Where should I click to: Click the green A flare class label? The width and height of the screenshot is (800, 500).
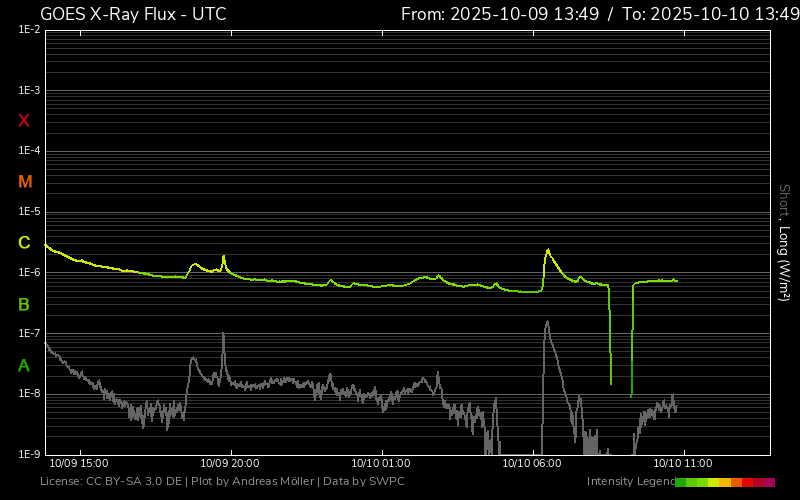pyautogui.click(x=24, y=366)
